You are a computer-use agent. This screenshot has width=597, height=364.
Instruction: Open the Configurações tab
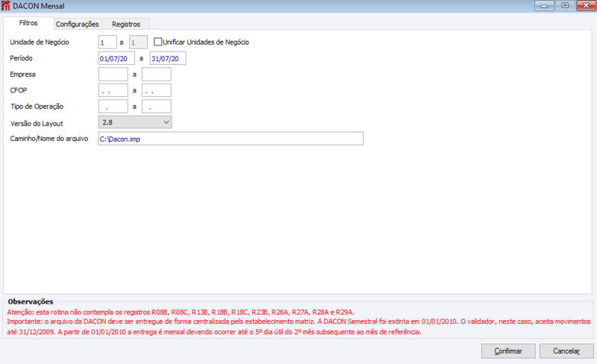pos(78,24)
